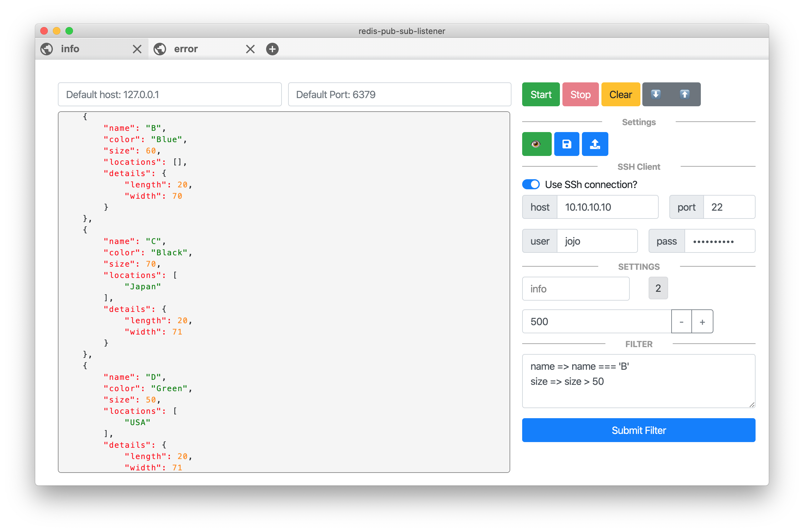Close the error tab
Screen dimensions: 804x532
pyautogui.click(x=250, y=49)
